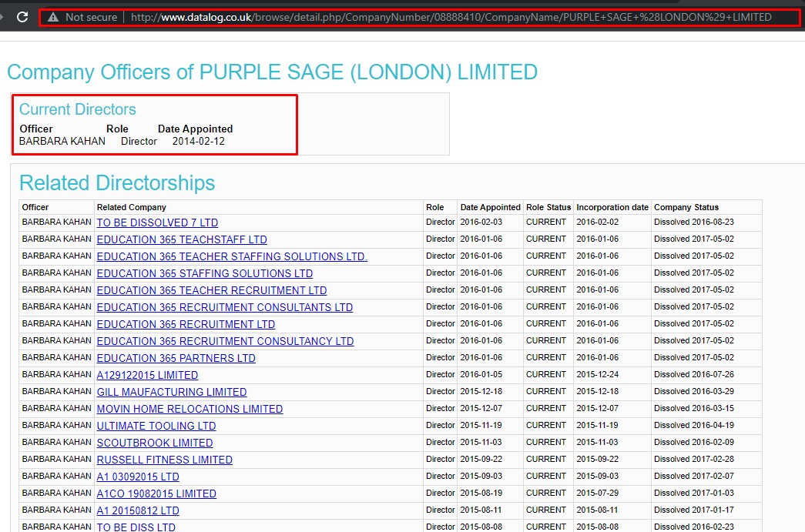Open GILL MAUFACTURING LIMITED link
This screenshot has height=532, width=805.
[172, 392]
